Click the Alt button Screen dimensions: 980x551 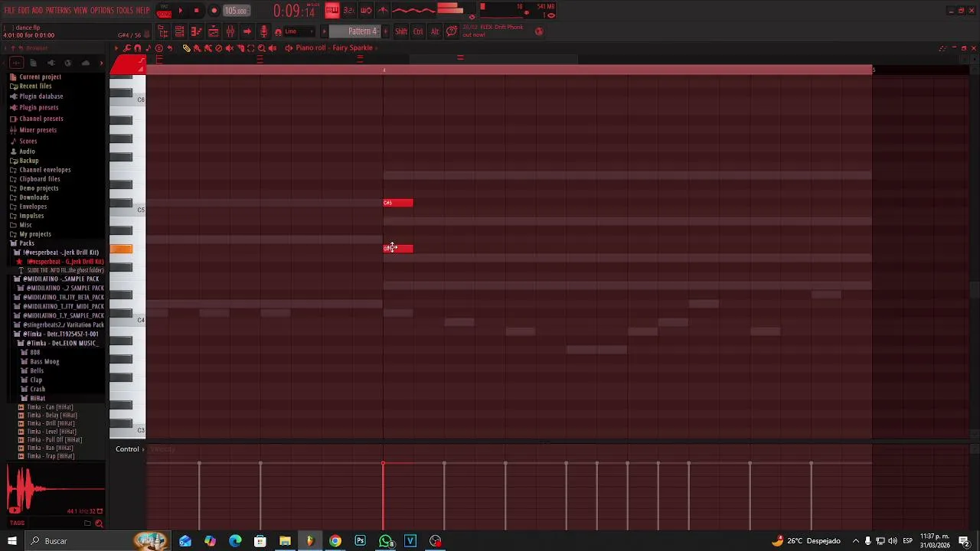pos(435,31)
